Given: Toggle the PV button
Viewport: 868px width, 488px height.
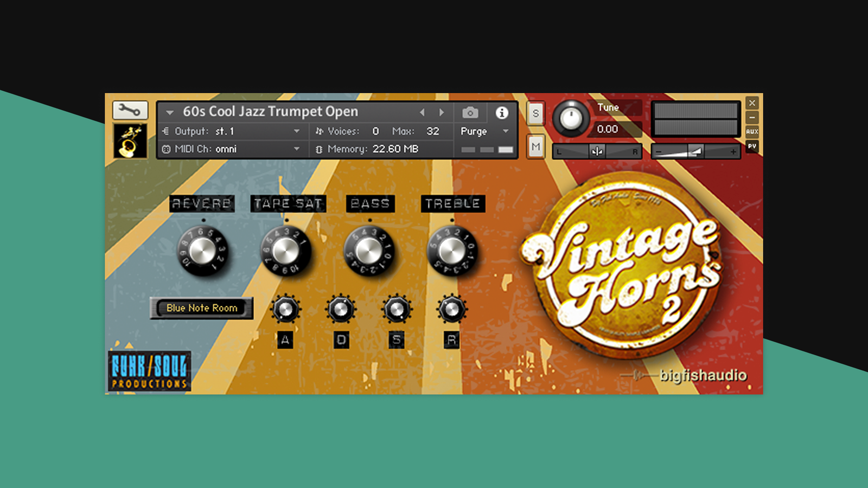Looking at the screenshot, I should (x=752, y=146).
